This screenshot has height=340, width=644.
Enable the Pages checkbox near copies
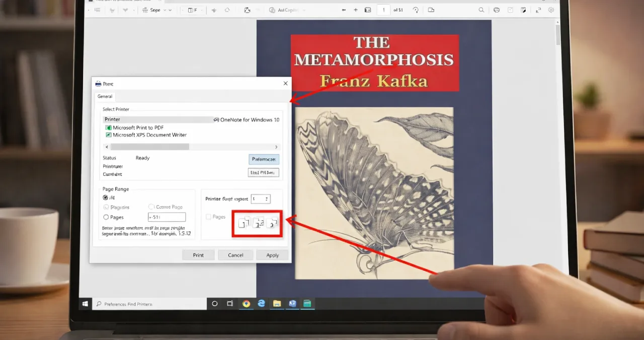tap(208, 217)
